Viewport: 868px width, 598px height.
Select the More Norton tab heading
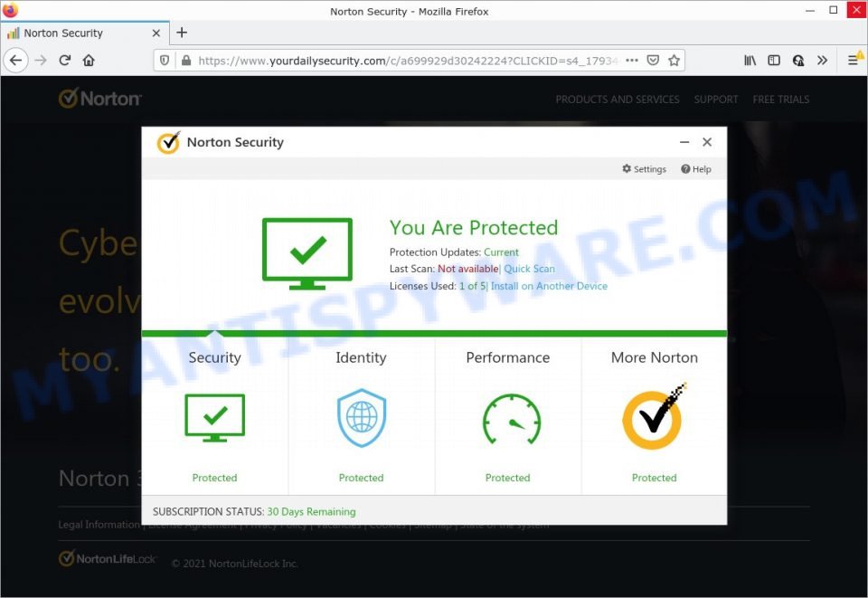point(655,357)
